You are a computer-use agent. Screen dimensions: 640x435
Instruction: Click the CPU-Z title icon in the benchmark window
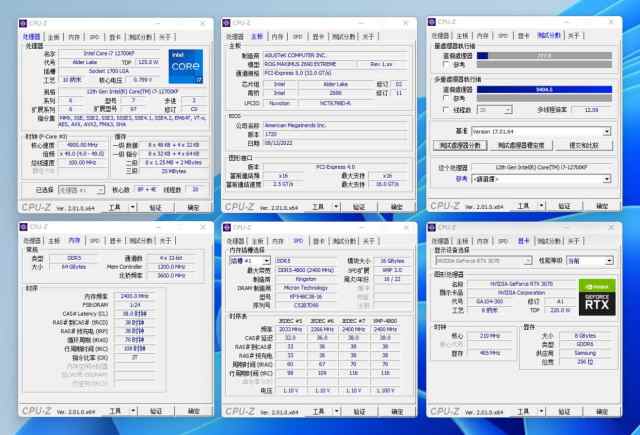[432, 22]
